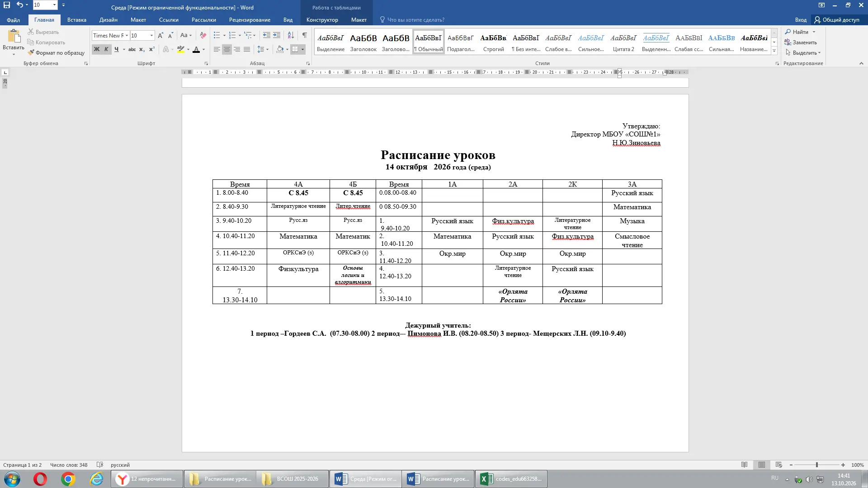This screenshot has width=868, height=488.
Task: Toggle paragraph marks display (¶)
Action: [305, 35]
